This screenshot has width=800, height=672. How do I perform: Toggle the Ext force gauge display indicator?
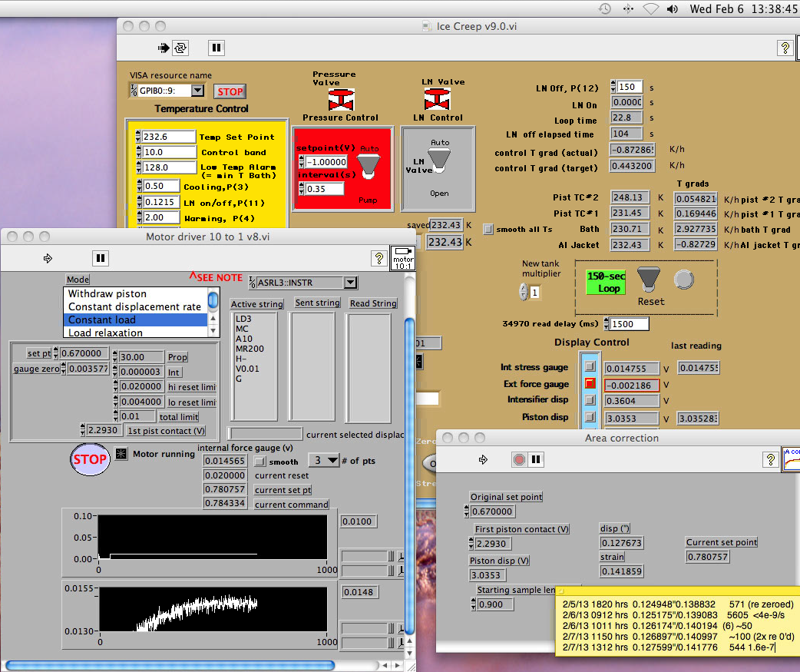pyautogui.click(x=590, y=384)
